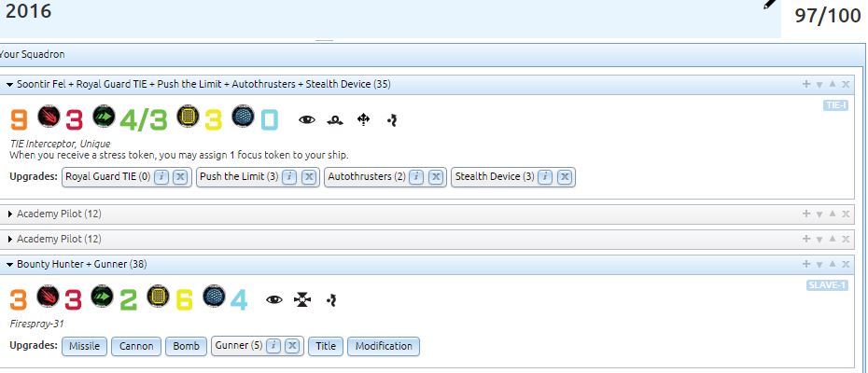Click the TIE-I ship tag
This screenshot has width=868, height=373.
tap(835, 105)
